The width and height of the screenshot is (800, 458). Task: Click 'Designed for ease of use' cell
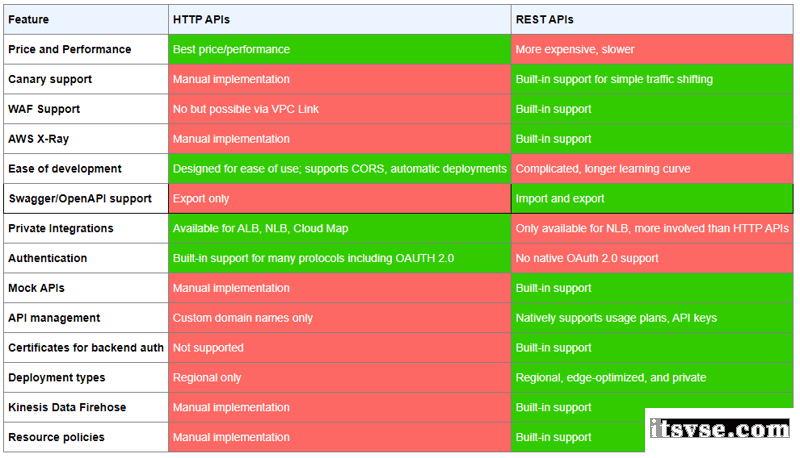tap(340, 169)
